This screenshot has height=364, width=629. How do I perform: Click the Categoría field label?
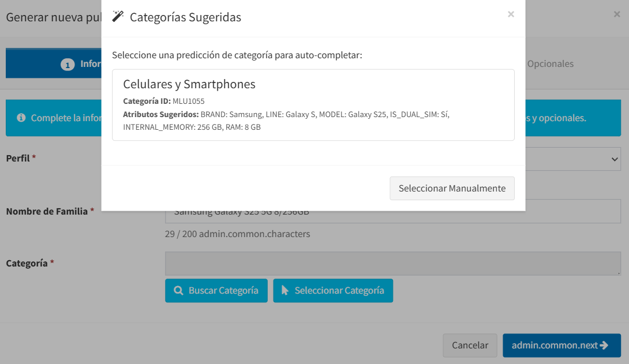click(x=27, y=263)
